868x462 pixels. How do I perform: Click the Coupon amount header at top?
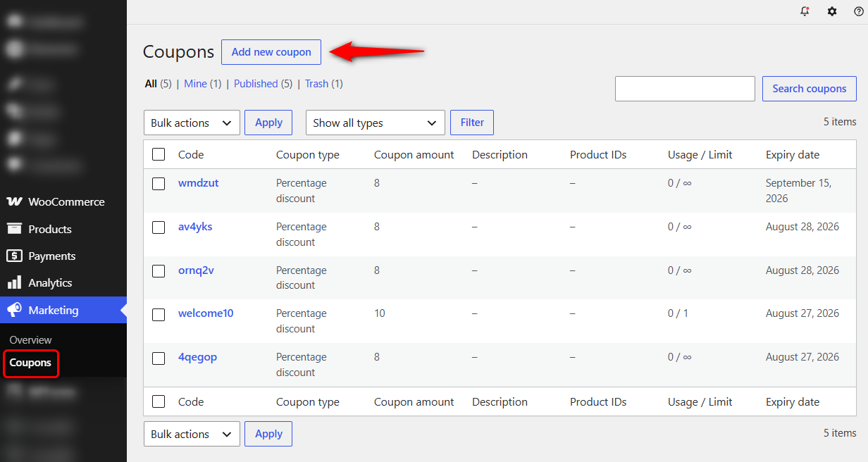tap(414, 155)
